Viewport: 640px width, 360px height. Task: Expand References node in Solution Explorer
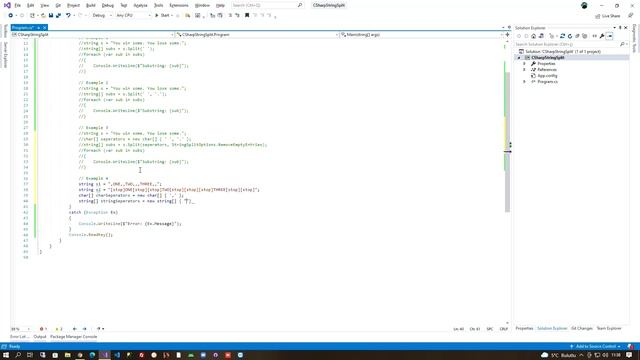point(524,70)
